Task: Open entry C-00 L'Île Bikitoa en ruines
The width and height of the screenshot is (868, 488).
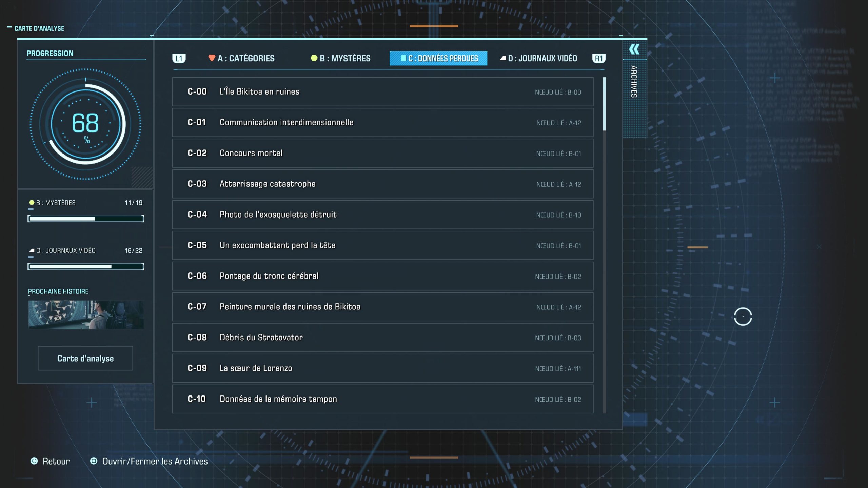Action: point(383,91)
